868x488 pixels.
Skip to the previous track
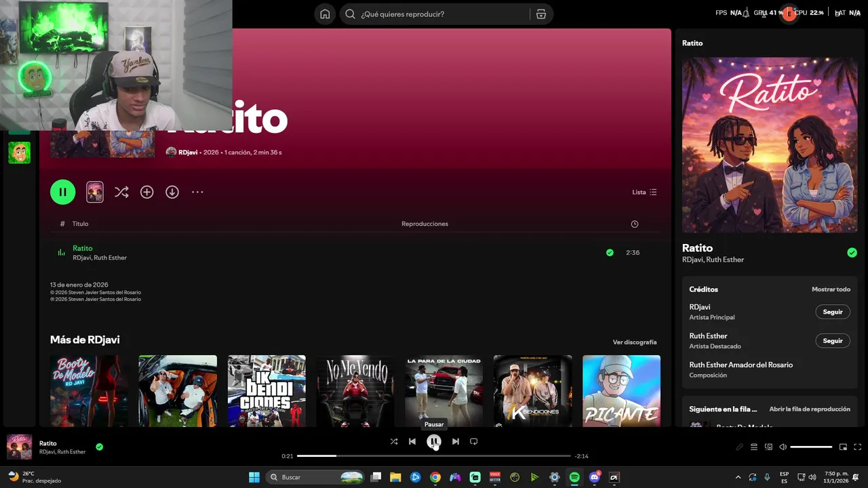[x=412, y=442]
